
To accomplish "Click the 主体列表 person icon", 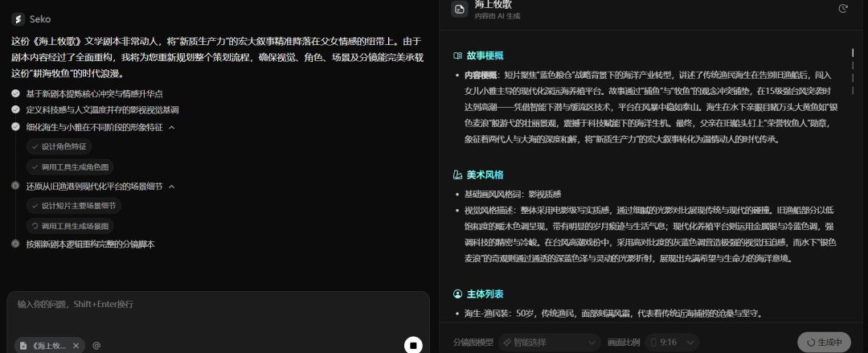I will (458, 294).
